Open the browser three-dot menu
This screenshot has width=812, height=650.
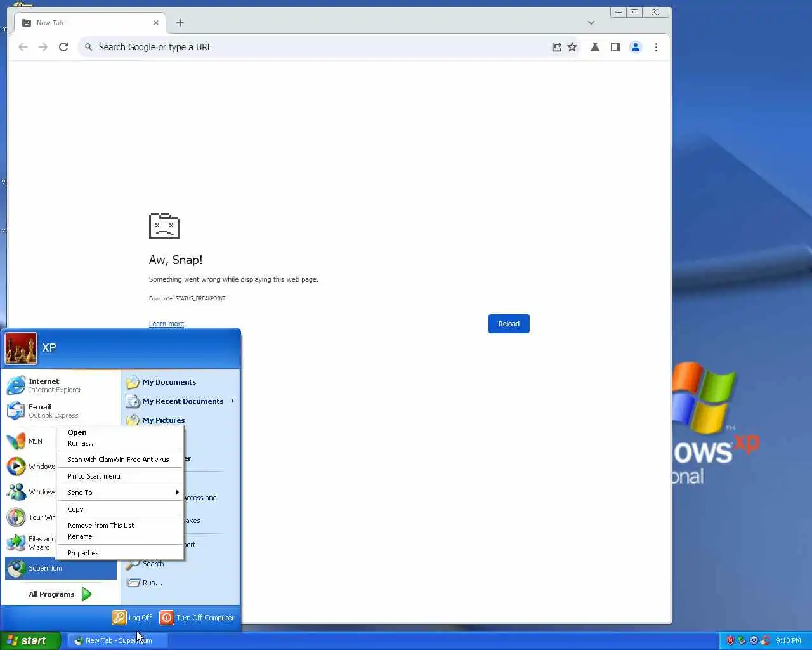(656, 47)
